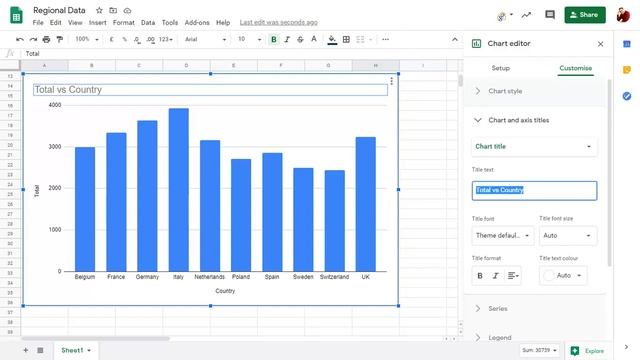Open Last edit was seconds ago link

pos(278,22)
